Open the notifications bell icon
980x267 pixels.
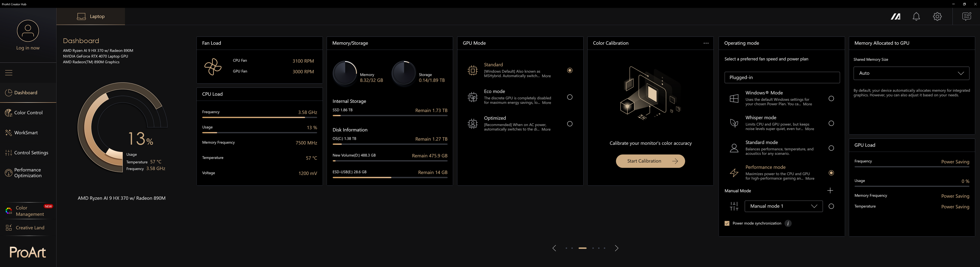[x=916, y=16]
